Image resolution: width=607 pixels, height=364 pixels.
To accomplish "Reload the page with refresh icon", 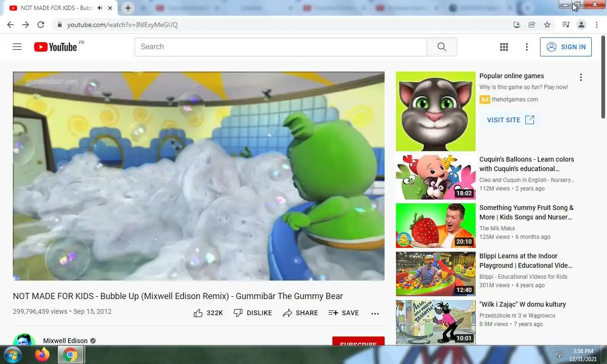I will [x=41, y=25].
